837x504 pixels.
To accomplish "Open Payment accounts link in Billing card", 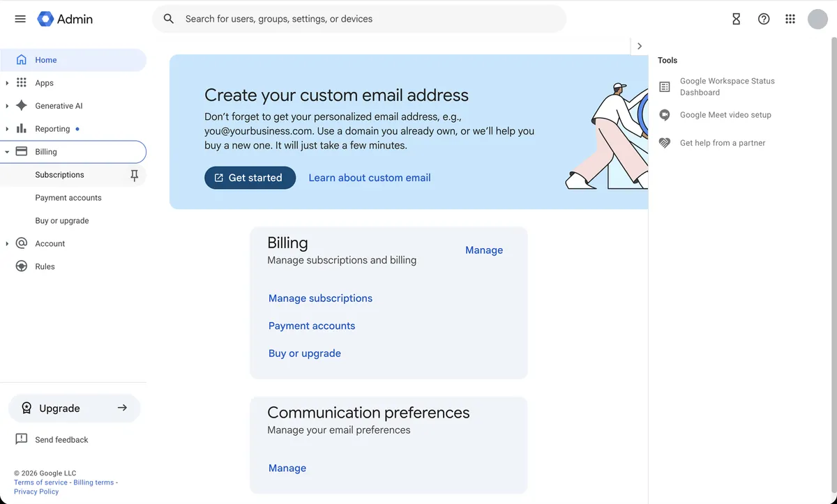I will (312, 326).
